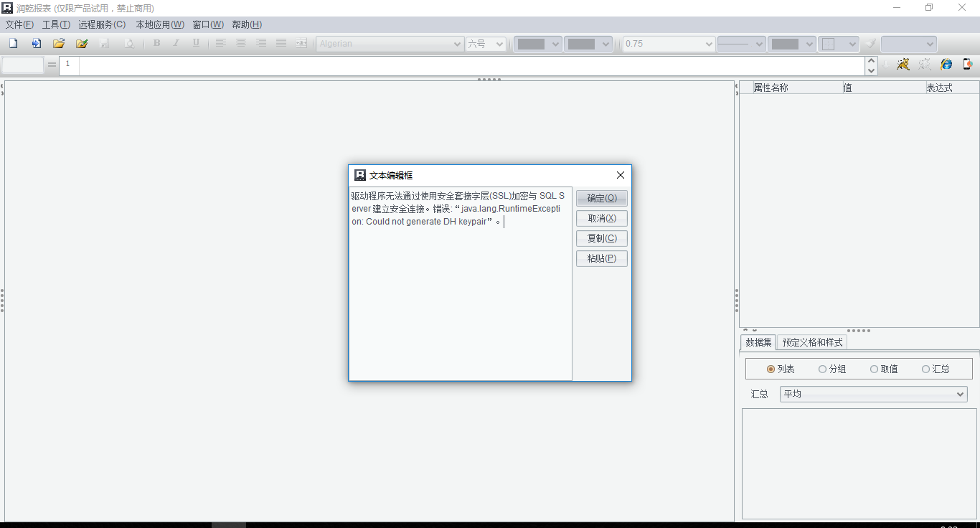
Task: Click the 取消(X) cancel button
Action: [x=602, y=218]
